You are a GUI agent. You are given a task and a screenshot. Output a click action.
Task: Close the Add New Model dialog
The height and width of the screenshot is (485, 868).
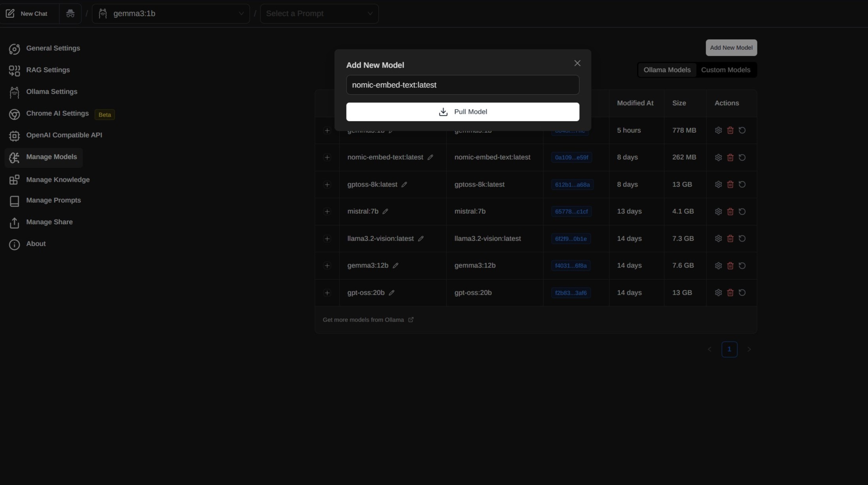coord(577,63)
